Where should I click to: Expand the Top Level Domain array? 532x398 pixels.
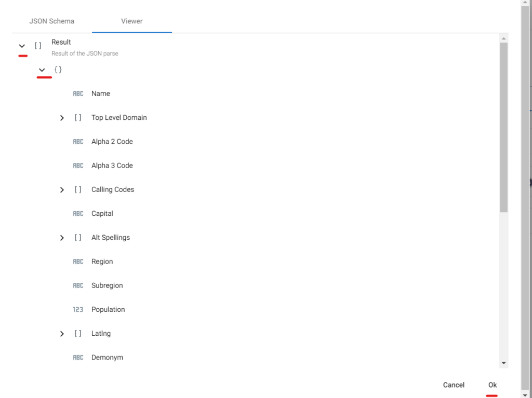pos(62,118)
